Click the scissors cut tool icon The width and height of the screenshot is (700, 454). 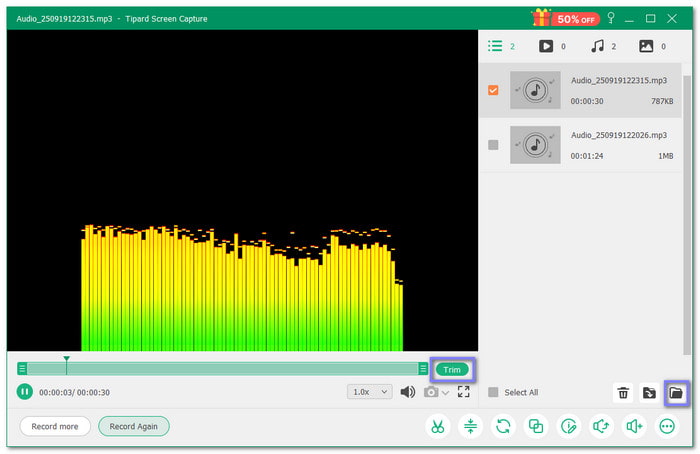click(438, 426)
